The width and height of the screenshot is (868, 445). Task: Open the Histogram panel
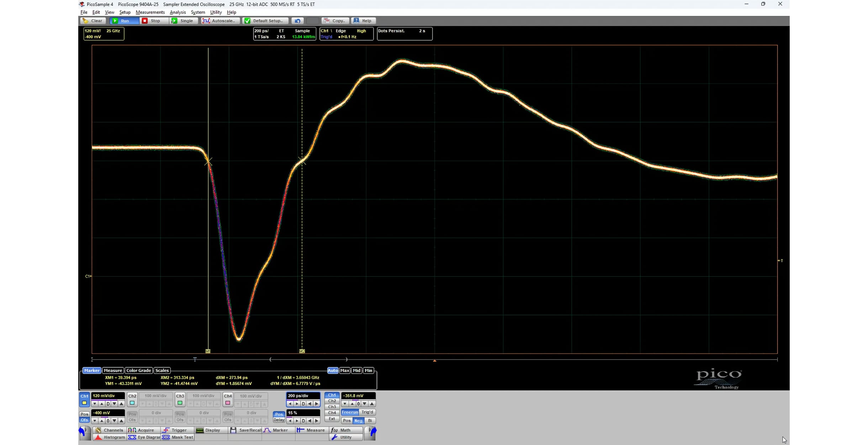click(109, 437)
